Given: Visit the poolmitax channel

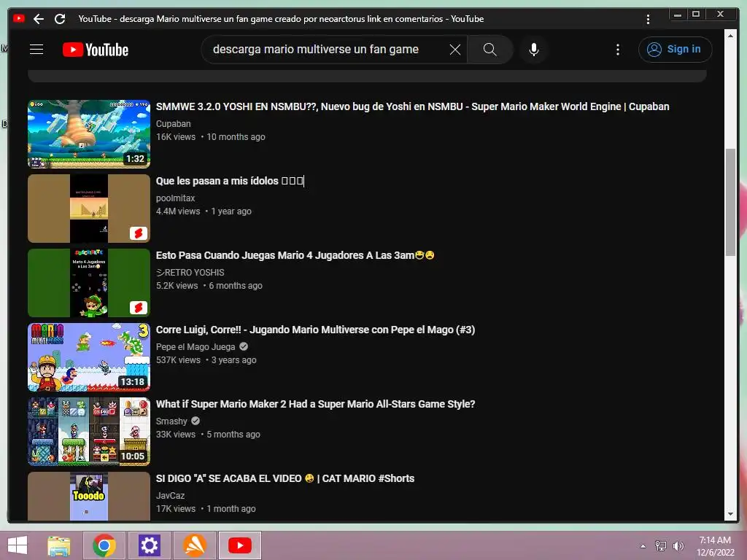Looking at the screenshot, I should [x=175, y=198].
